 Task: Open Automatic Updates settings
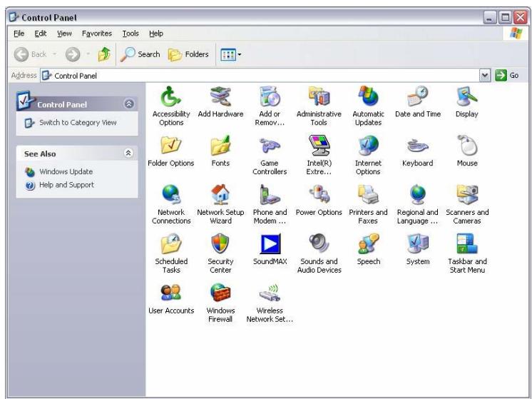point(368,106)
